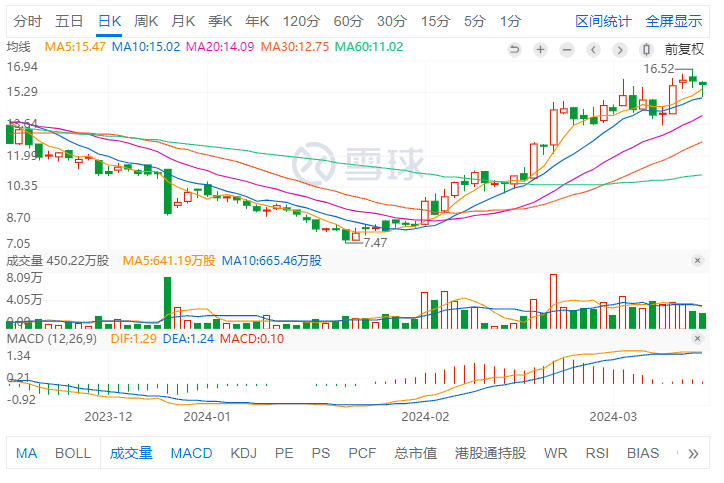Switch to the 分时 chart tab
The height and width of the screenshot is (483, 724).
click(x=27, y=20)
